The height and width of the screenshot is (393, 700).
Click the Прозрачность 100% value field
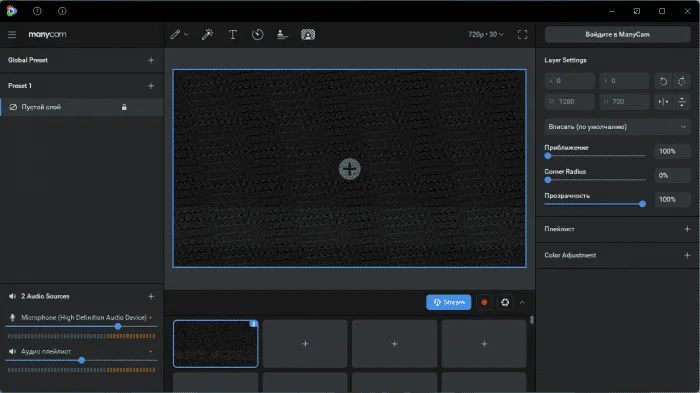point(672,200)
